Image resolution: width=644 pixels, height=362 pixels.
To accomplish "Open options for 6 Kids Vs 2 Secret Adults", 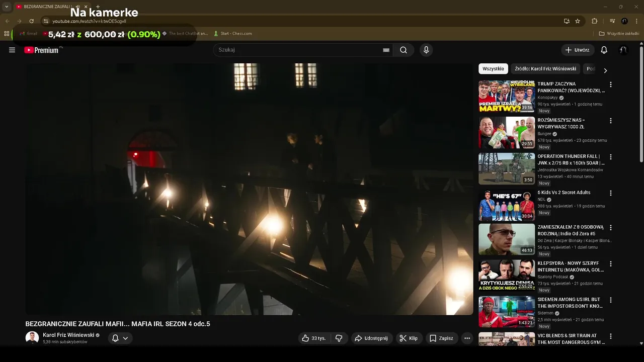I will (x=611, y=193).
